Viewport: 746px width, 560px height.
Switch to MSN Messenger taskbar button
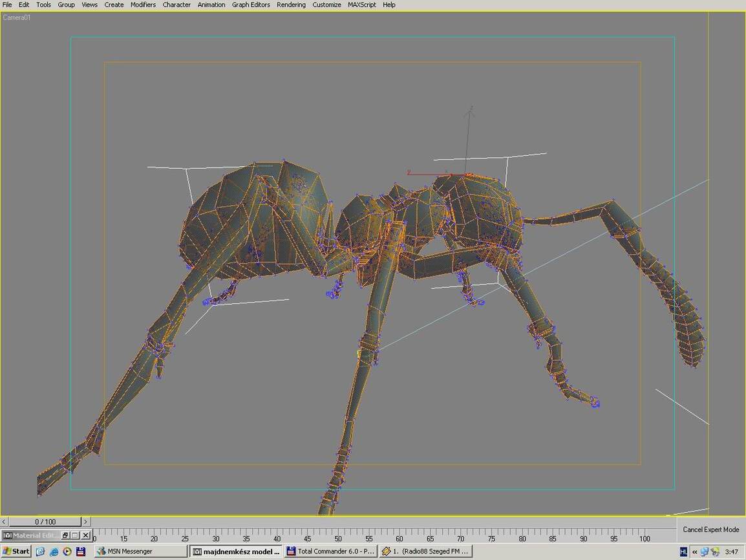(x=140, y=552)
